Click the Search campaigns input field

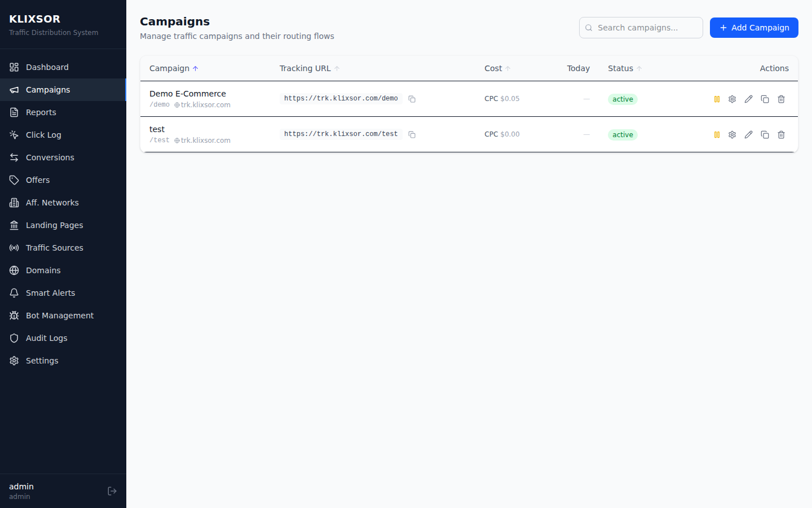[641, 28]
